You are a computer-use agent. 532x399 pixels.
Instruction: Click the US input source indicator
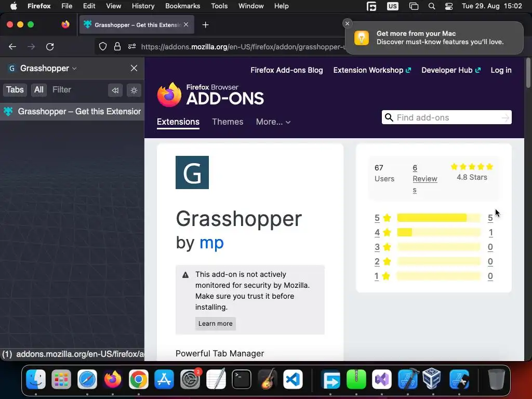pyautogui.click(x=393, y=6)
